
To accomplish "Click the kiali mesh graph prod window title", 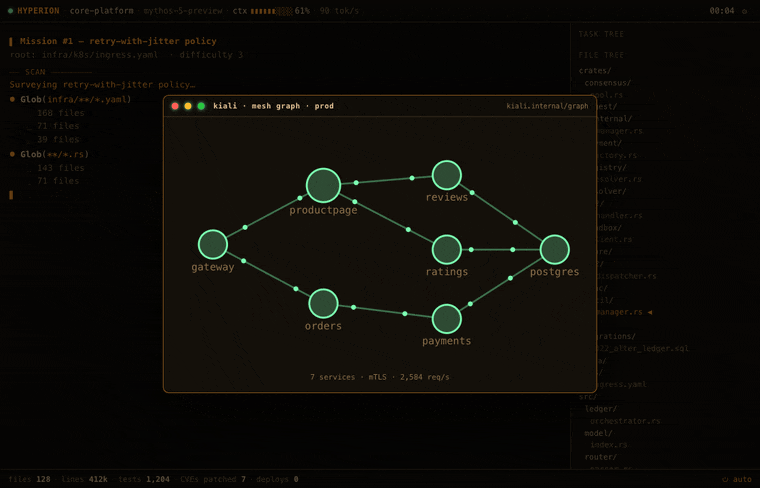I will 273,106.
